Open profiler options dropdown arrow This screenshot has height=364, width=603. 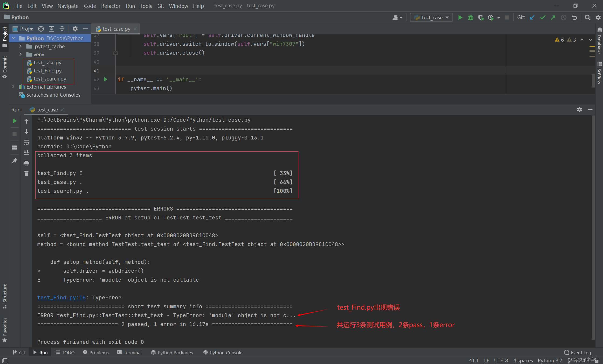[499, 18]
